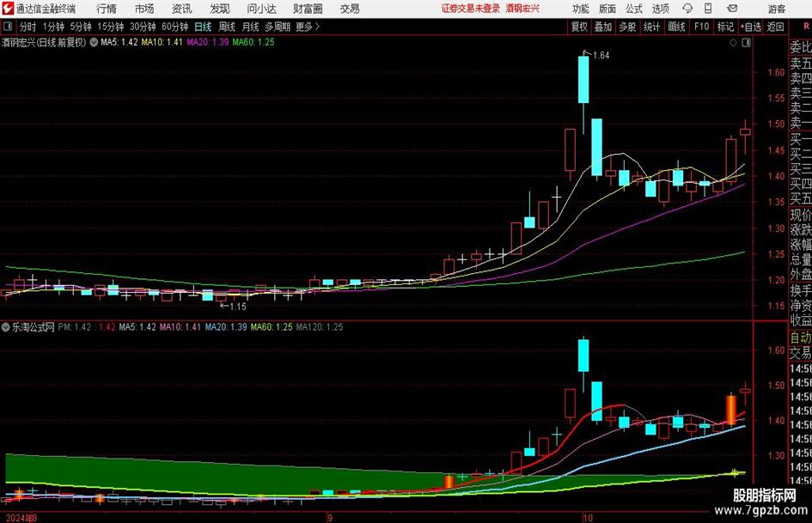Image resolution: width=812 pixels, height=523 pixels.
Task: Open the 资讯 menu
Action: [x=182, y=9]
